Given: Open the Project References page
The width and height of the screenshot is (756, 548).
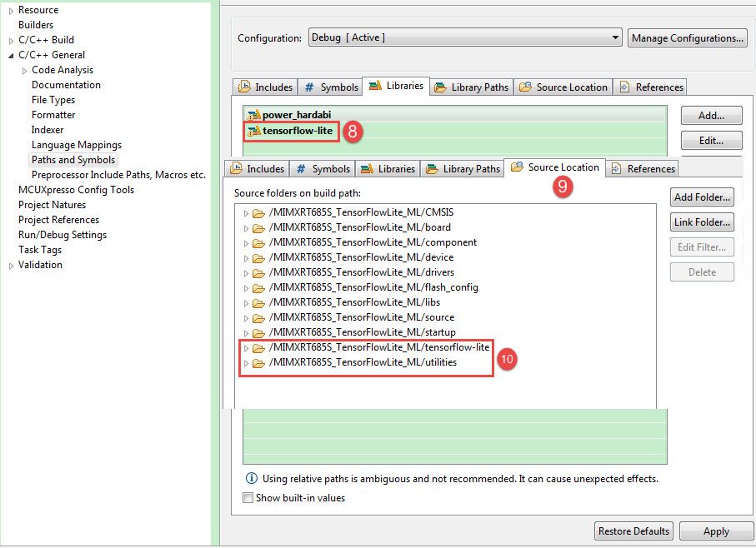Looking at the screenshot, I should tap(58, 220).
